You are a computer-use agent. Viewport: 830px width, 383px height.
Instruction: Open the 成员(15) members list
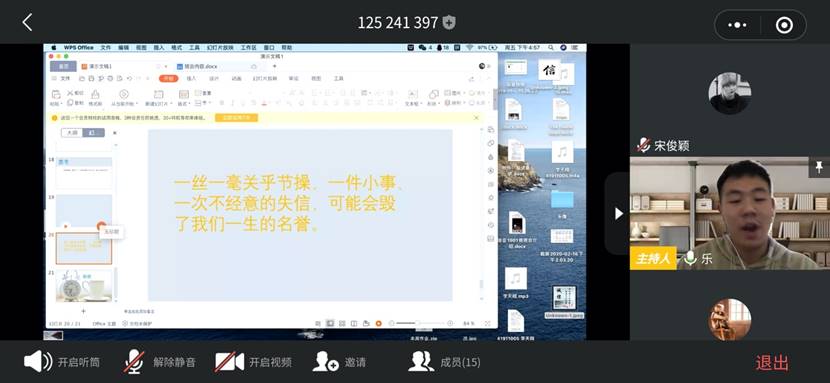point(445,362)
